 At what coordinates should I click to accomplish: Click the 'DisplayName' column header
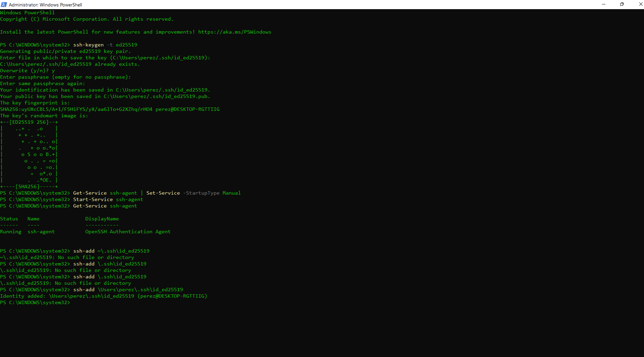tap(102, 219)
